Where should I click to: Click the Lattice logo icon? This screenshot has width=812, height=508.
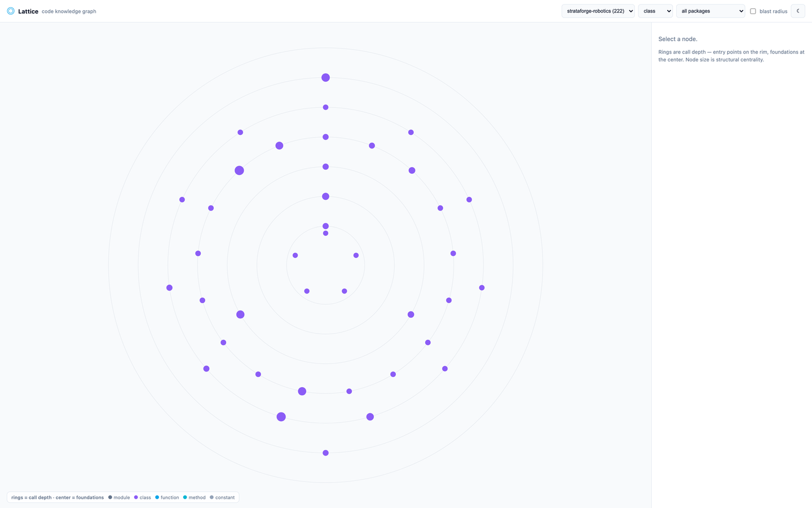[11, 11]
